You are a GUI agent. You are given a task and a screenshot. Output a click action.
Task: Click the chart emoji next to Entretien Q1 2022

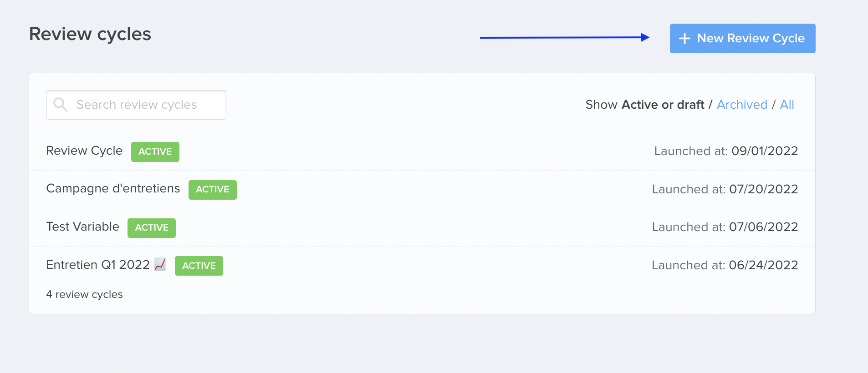coord(160,264)
